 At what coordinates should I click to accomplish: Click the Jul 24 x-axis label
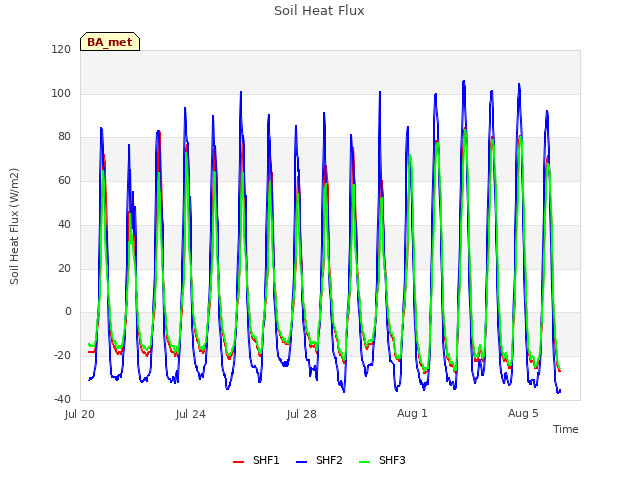[191, 414]
